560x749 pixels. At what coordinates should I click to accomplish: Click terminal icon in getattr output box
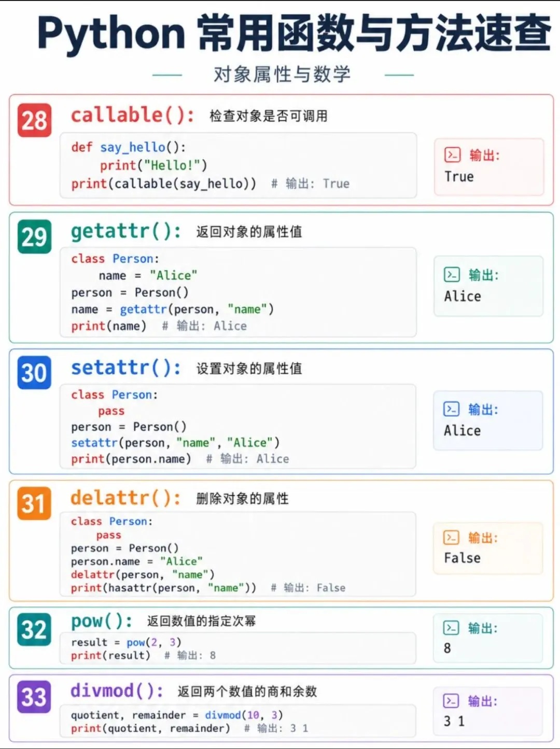point(452,274)
